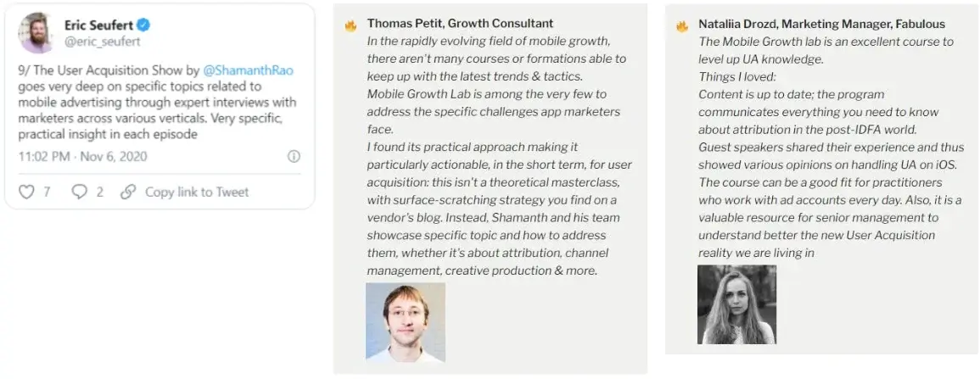980x379 pixels.
Task: Click the fire icon beside Thomas Petit
Action: click(350, 25)
